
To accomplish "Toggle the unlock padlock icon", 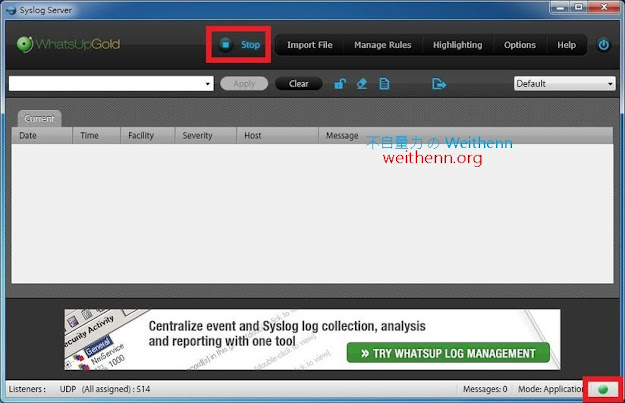I will (x=340, y=84).
